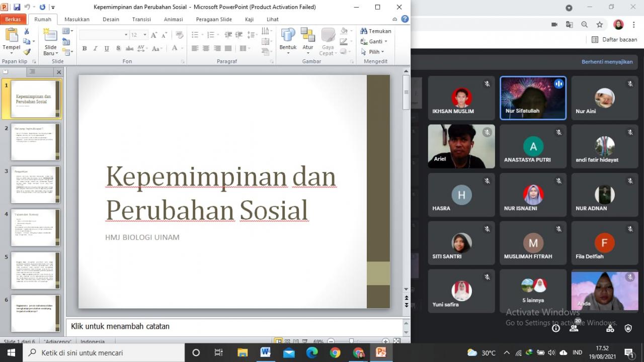Open the Ganti replace dropdown arrow
Viewport: 644px width, 362px height.
click(x=386, y=42)
